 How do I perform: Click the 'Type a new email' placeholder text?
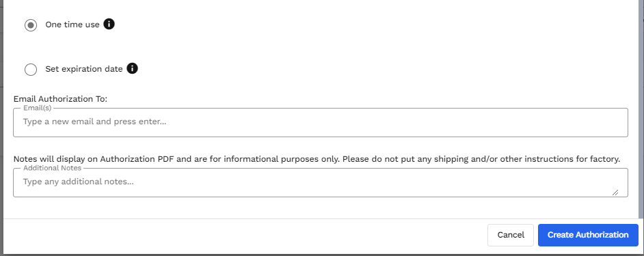[94, 122]
